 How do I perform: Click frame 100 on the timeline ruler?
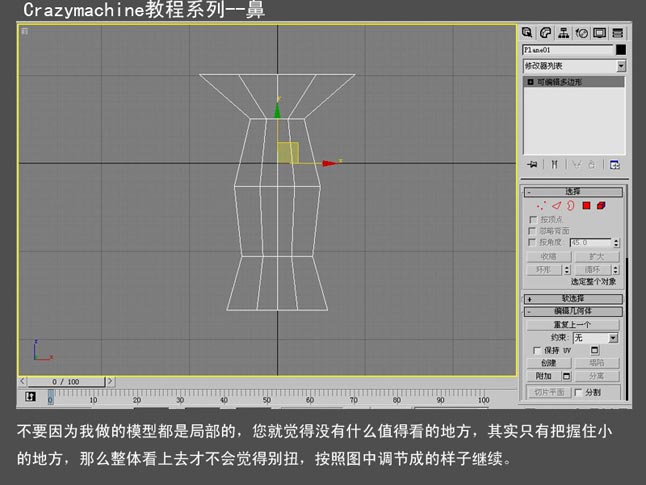[484, 400]
